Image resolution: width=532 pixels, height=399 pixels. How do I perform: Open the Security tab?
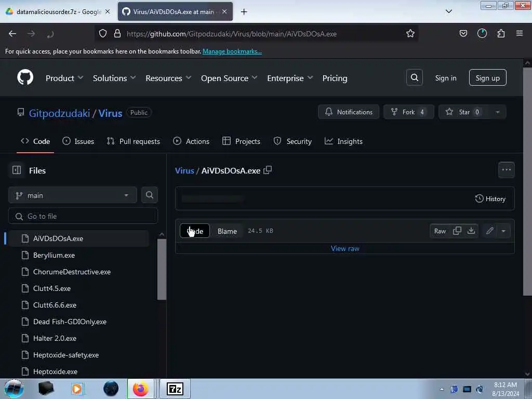(292, 141)
